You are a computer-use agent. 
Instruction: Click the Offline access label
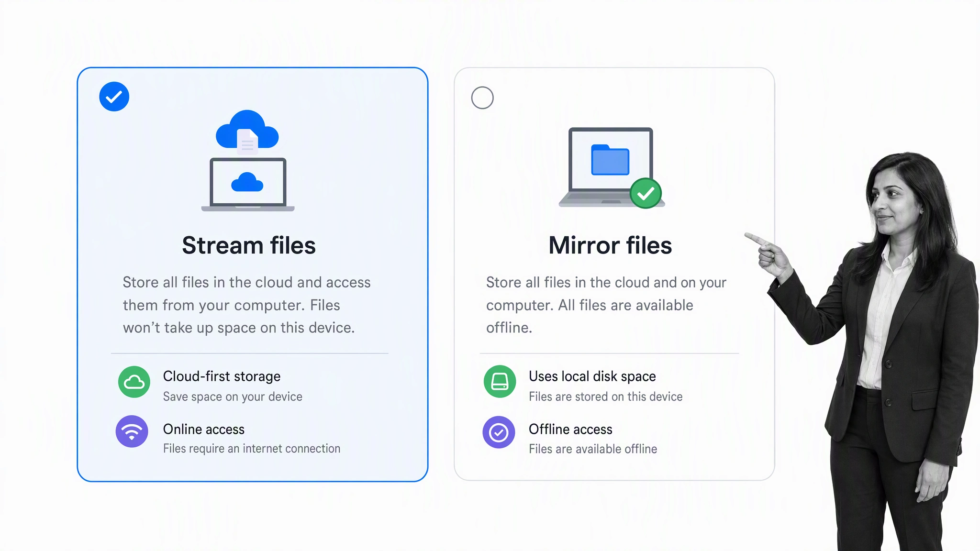coord(570,429)
